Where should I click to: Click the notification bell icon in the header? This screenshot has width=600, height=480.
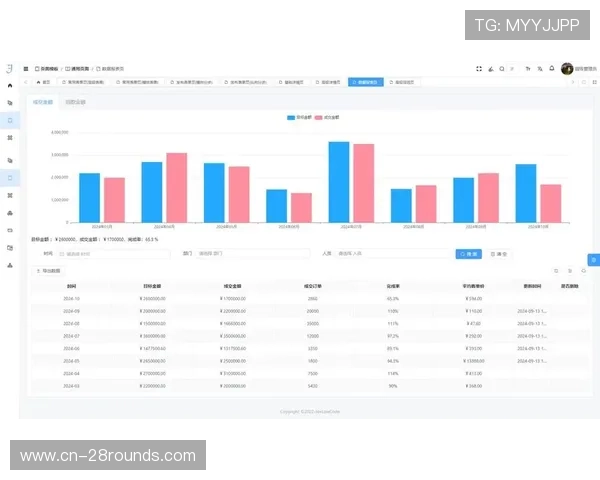(x=553, y=68)
